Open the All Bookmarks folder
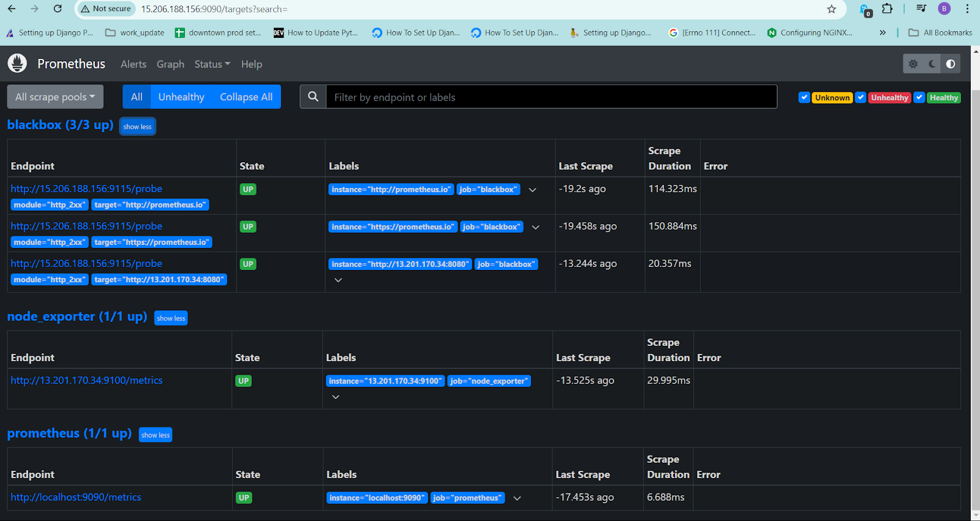Viewport: 980px width, 521px height. tap(940, 32)
